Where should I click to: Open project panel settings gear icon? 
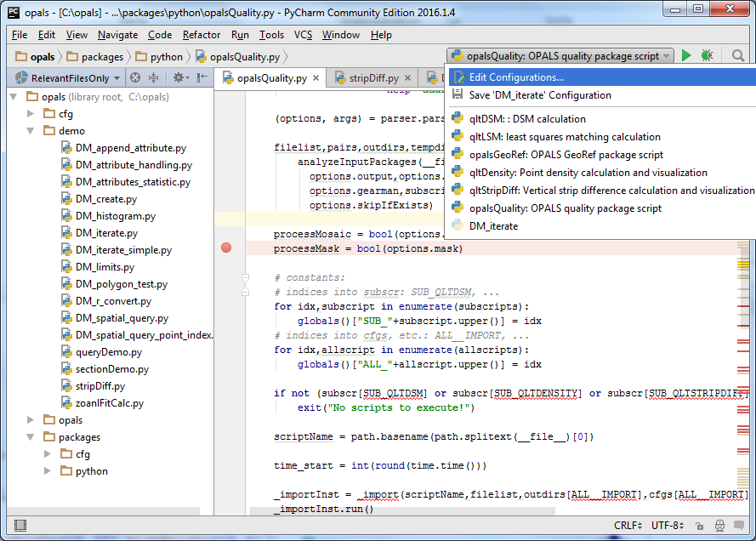(x=178, y=77)
